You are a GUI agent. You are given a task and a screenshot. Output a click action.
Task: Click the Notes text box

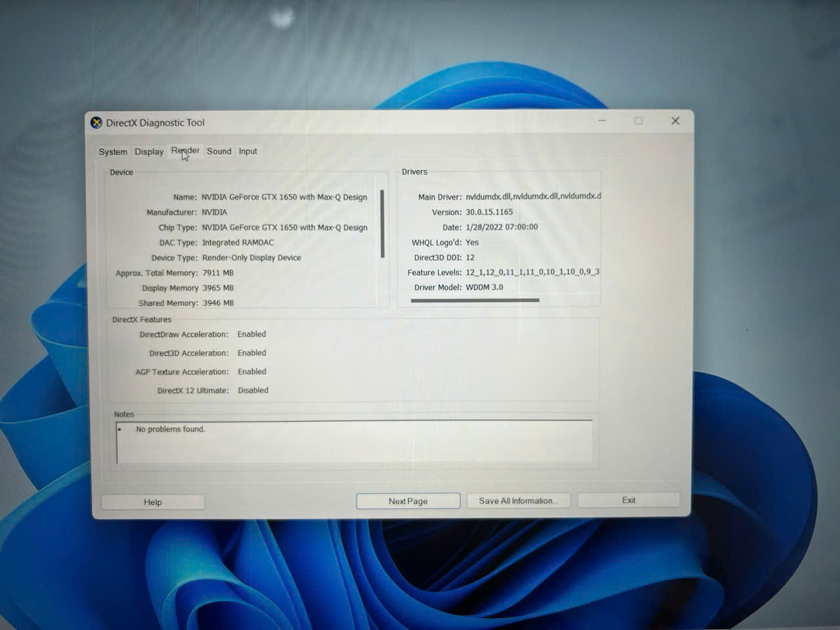point(354,442)
